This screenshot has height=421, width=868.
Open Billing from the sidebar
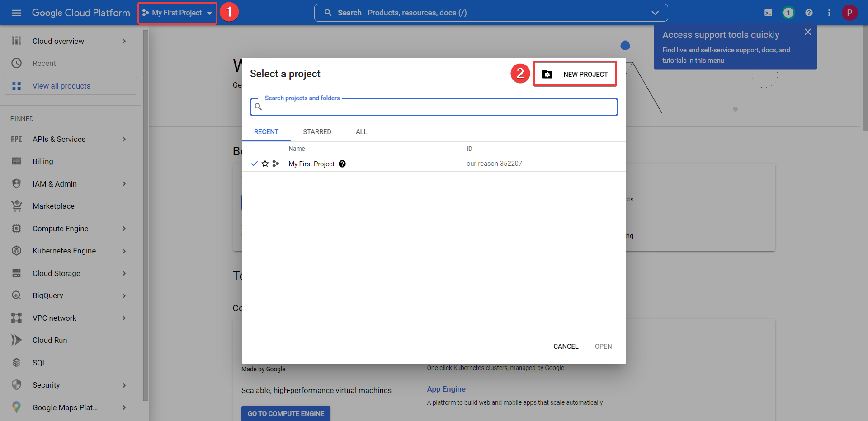[x=43, y=161]
